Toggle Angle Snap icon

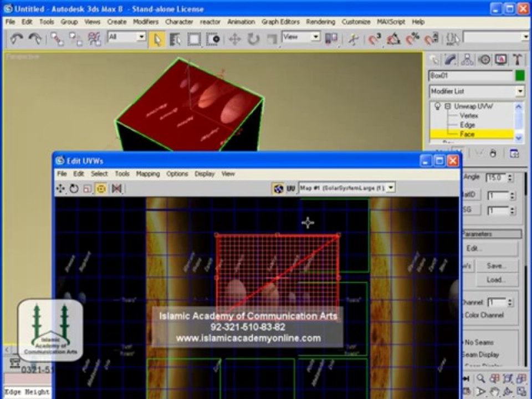pos(393,39)
